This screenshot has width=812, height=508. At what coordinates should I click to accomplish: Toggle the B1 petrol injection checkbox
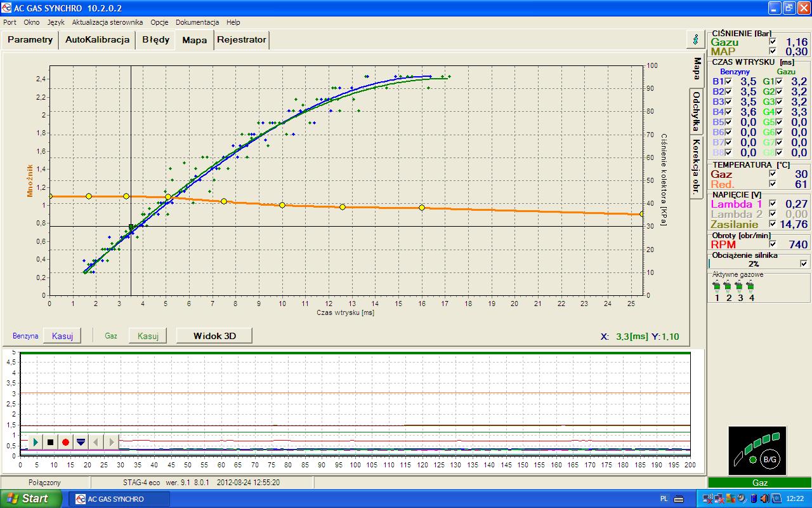[x=728, y=82]
